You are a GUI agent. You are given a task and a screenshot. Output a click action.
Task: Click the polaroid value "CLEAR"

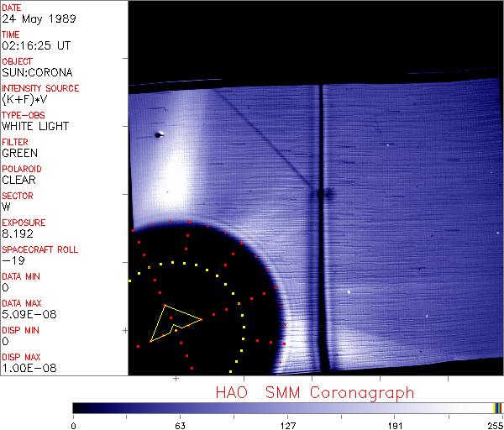pyautogui.click(x=18, y=180)
